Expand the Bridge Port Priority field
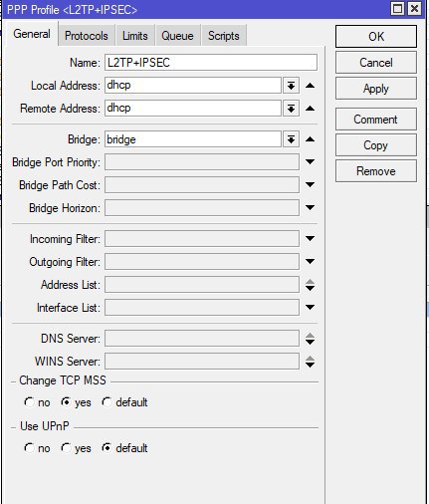This screenshot has height=504, width=429. (x=310, y=162)
